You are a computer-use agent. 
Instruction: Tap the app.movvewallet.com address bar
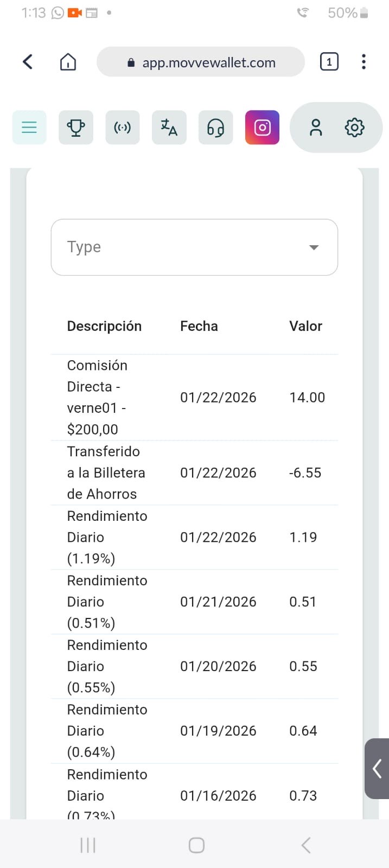(201, 61)
